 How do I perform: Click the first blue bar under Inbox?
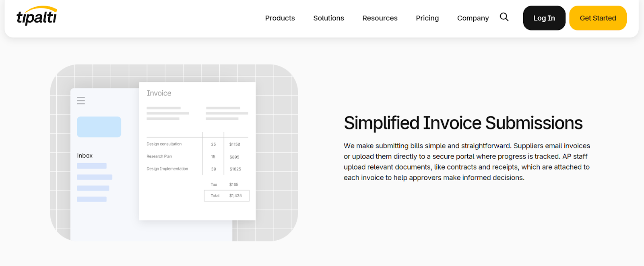pyautogui.click(x=92, y=166)
